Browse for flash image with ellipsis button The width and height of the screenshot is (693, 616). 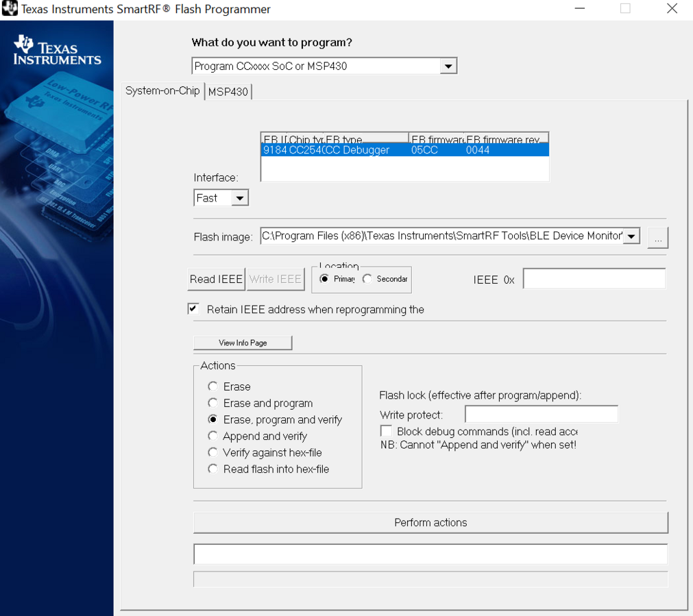[x=657, y=237]
